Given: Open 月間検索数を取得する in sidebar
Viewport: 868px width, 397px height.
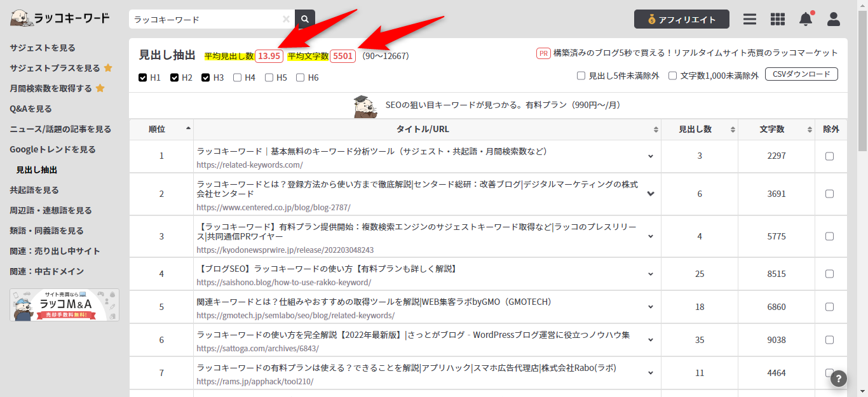Looking at the screenshot, I should [51, 88].
